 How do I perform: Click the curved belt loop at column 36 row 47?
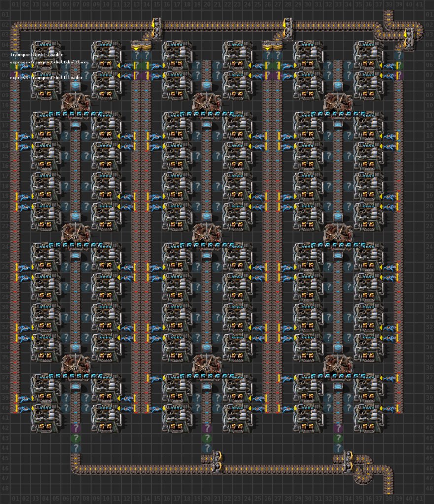pos(364,478)
